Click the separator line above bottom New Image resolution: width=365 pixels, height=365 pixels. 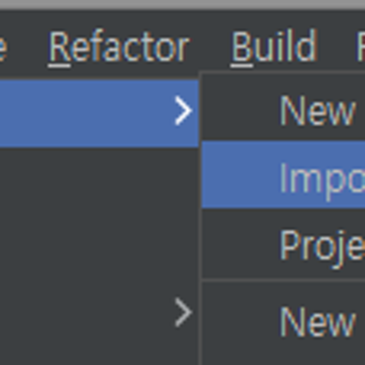point(283,280)
